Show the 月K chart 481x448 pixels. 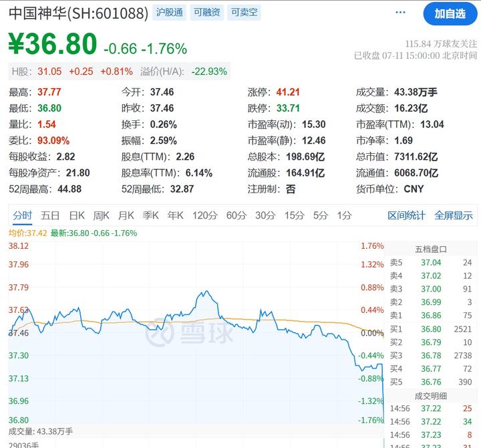(126, 215)
